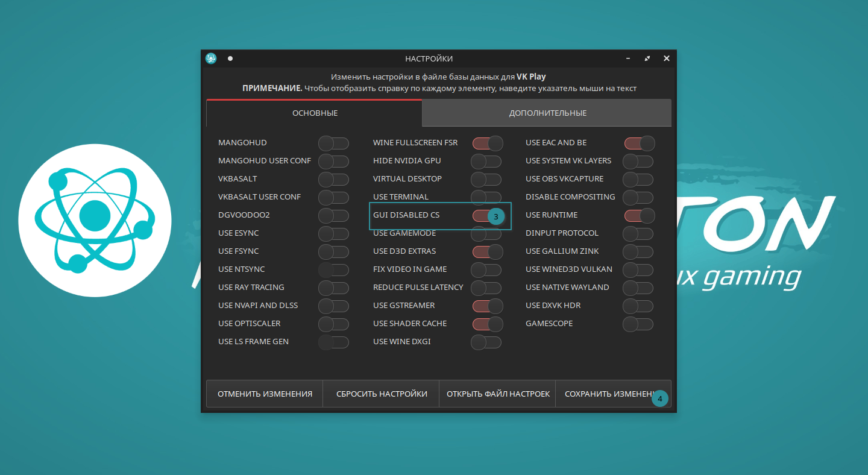Viewport: 868px width, 475px height.
Task: Enable the VIRTUAL DESKTOP toggle
Action: coord(486,180)
